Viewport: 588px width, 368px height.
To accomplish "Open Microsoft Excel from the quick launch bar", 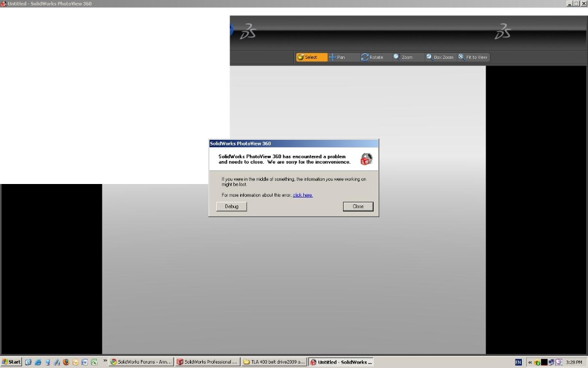I will (x=94, y=362).
